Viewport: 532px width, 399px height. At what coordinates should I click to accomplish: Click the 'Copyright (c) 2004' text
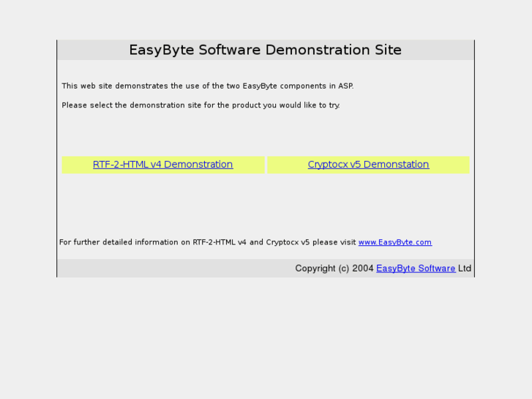[334, 268]
